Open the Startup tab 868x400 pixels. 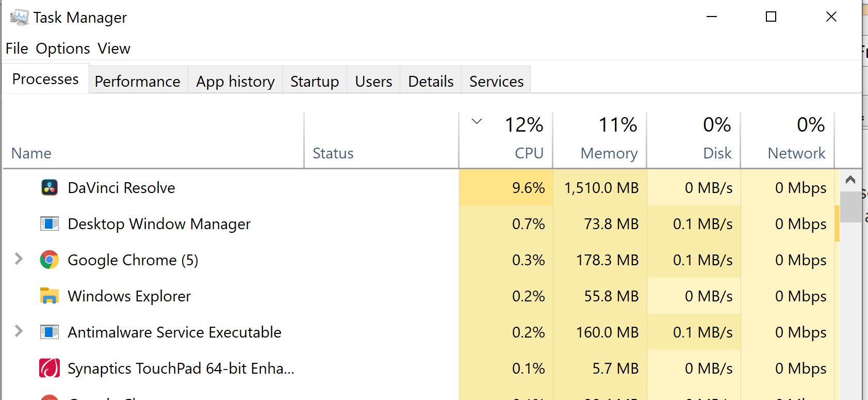315,81
